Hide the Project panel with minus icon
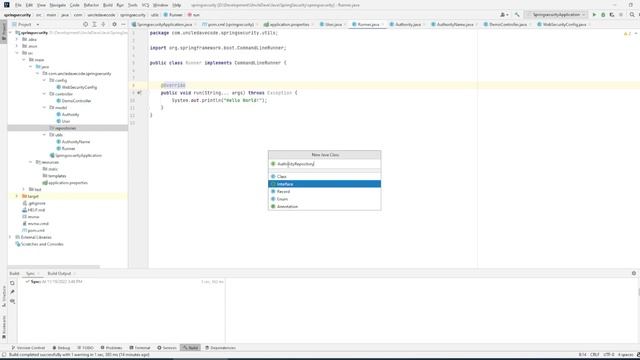The height and width of the screenshot is (360, 640). point(123,24)
